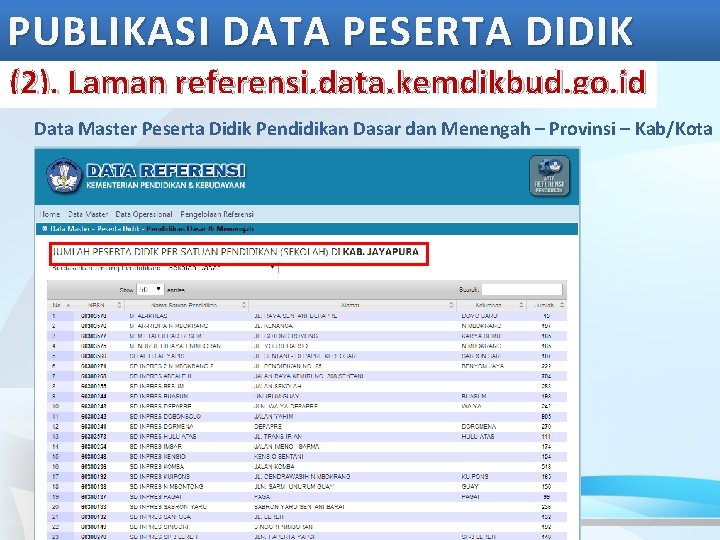
Task: Click the KENSIO SENTANI address cell
Action: pyautogui.click(x=279, y=457)
